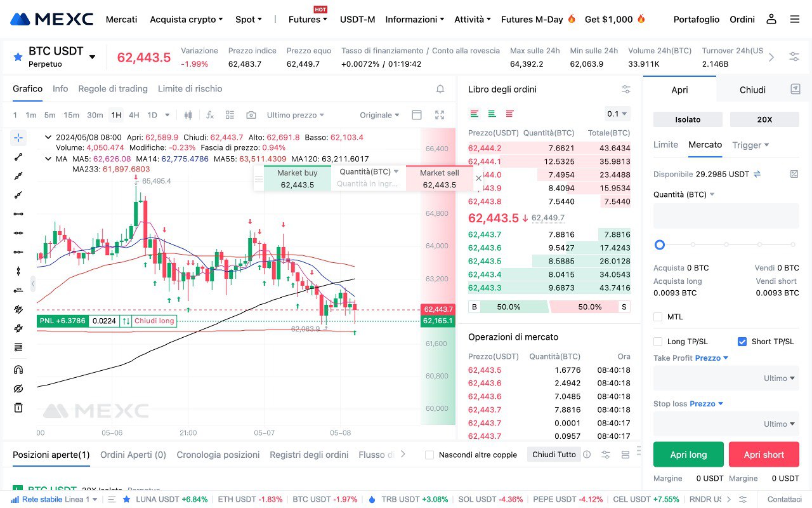This screenshot has height=508, width=812.
Task: Open the trading preferences settings icon
Action: click(794, 57)
